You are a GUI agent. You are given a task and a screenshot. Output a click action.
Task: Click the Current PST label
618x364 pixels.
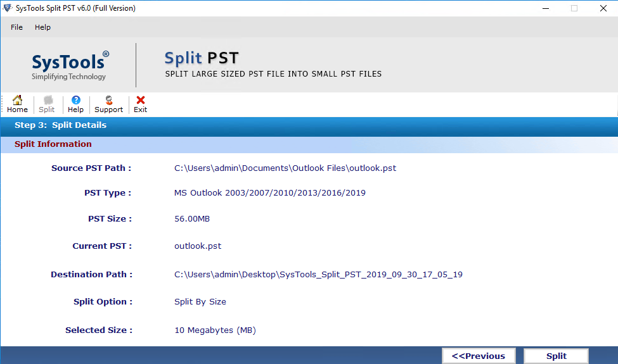coord(102,246)
